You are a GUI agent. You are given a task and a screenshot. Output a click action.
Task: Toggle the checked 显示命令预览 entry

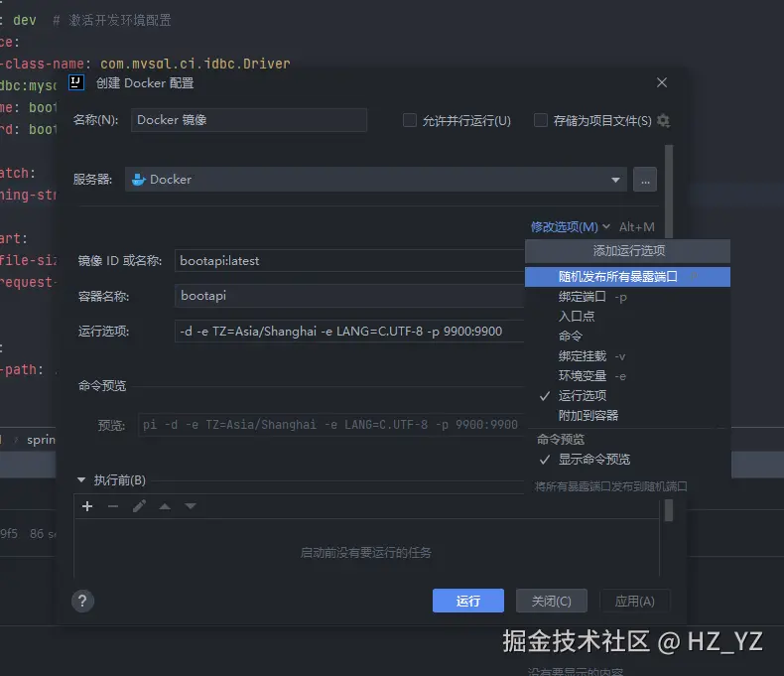(627, 460)
